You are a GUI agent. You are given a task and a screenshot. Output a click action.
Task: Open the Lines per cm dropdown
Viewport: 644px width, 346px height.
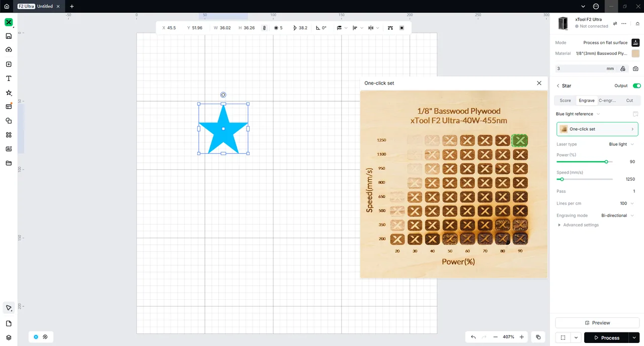626,203
